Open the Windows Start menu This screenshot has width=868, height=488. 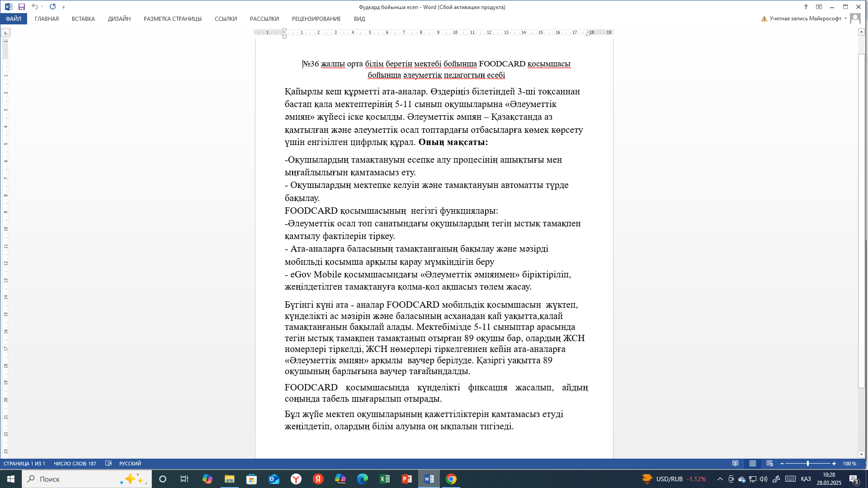[x=11, y=479]
